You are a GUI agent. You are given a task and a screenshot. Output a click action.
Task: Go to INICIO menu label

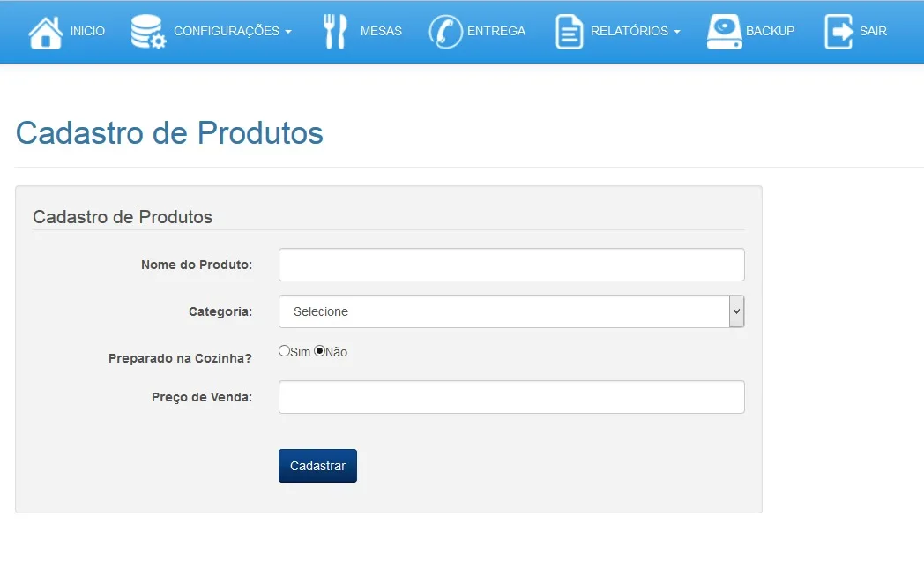coord(87,31)
